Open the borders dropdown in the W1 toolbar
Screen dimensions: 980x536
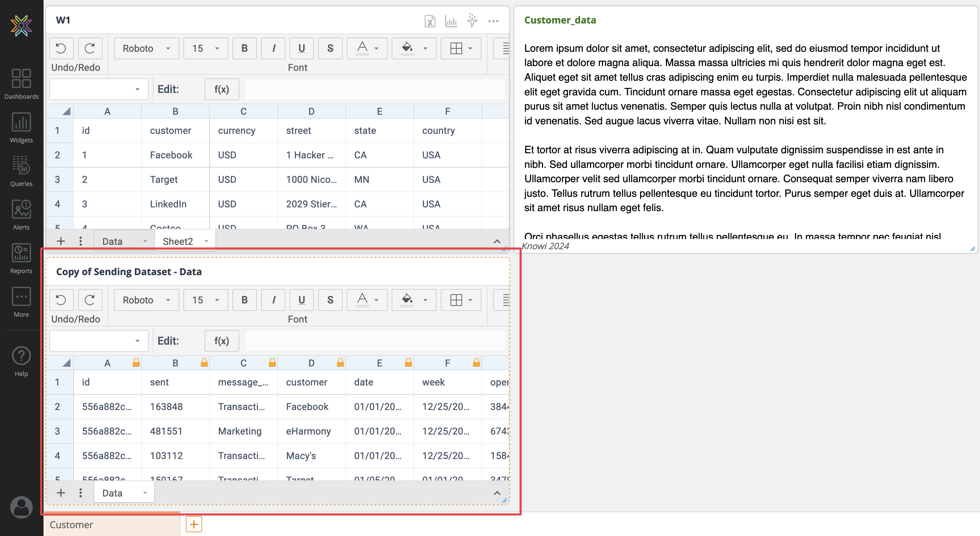(x=460, y=48)
